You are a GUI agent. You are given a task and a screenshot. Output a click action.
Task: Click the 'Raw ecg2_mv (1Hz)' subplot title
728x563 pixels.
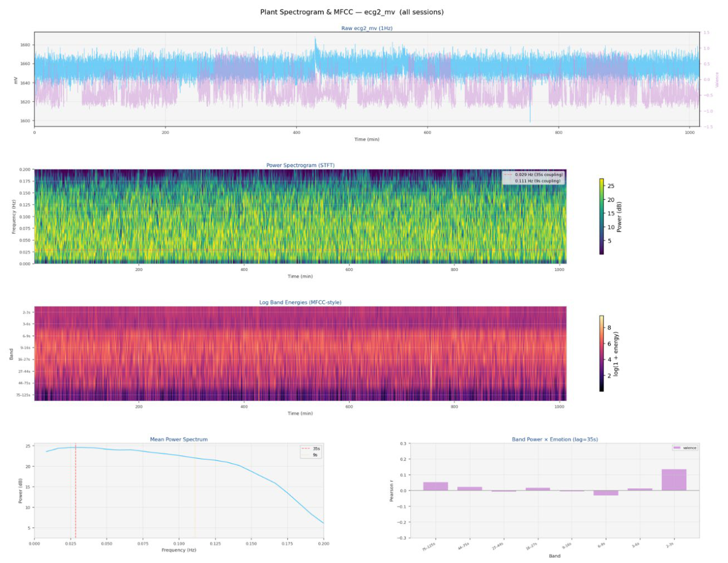[x=367, y=28]
